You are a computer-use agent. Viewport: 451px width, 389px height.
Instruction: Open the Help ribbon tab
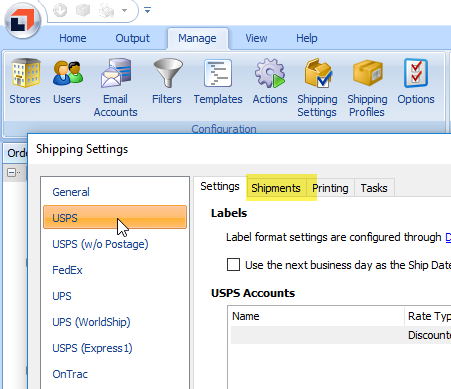click(307, 38)
